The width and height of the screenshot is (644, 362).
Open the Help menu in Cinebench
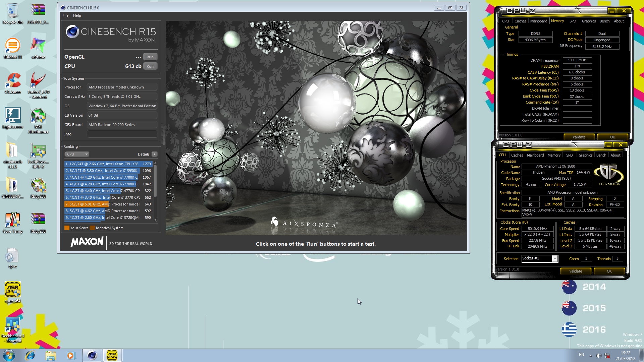77,15
